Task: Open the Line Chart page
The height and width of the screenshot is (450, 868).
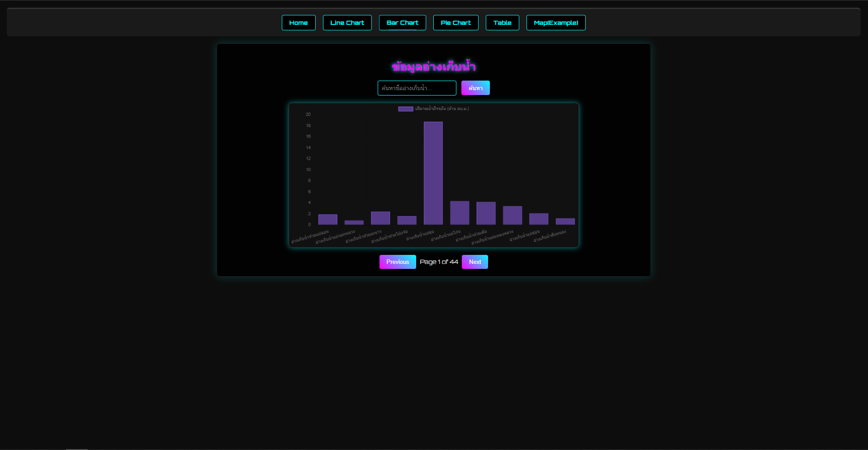Action: [x=347, y=23]
